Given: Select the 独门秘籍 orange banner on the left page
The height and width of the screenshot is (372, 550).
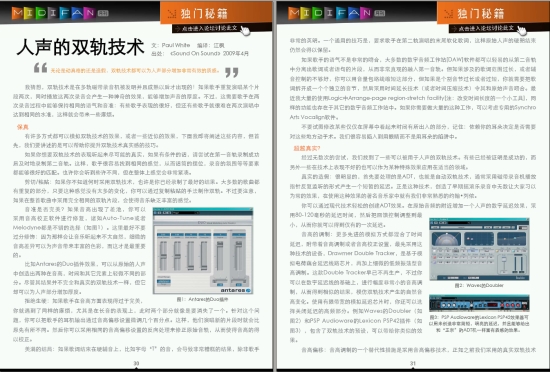Looking at the screenshot, I should coord(216,13).
